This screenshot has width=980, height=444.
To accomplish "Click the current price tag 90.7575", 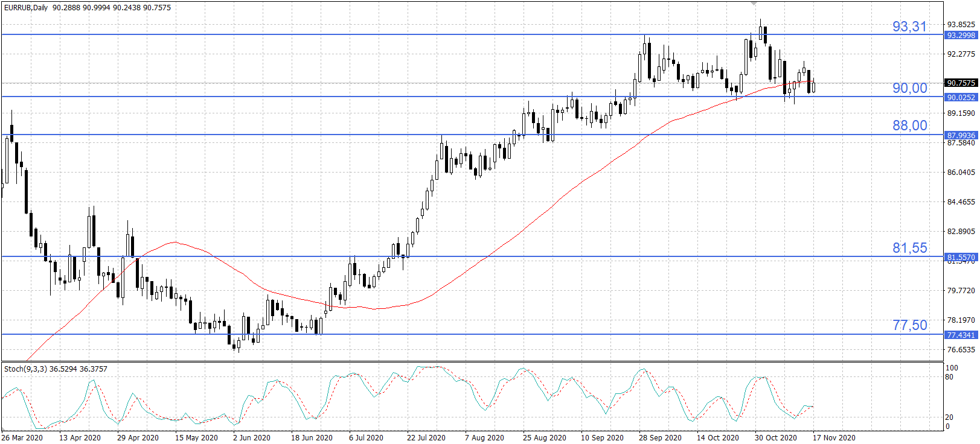I will [x=961, y=83].
